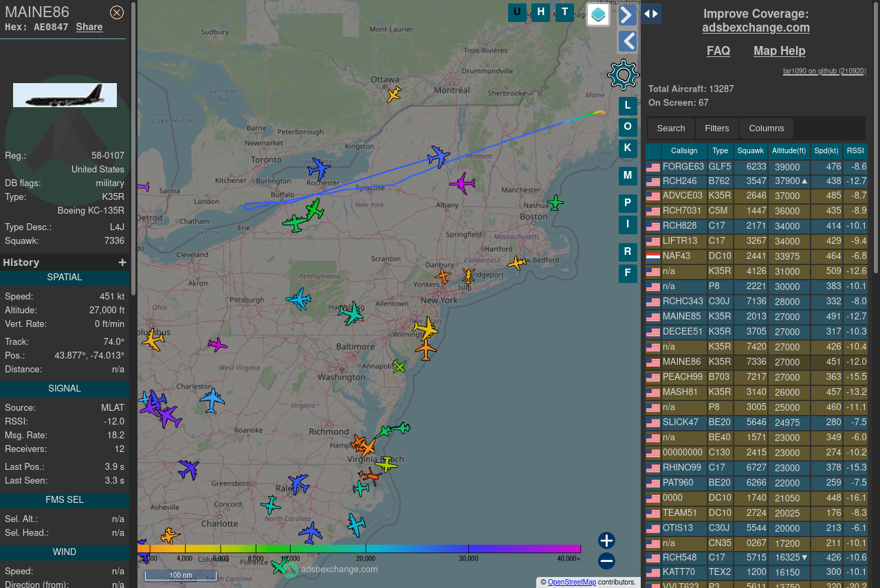Viewport: 880px width, 588px height.
Task: Click the OpenStreetMap attribution link
Action: pos(572,583)
